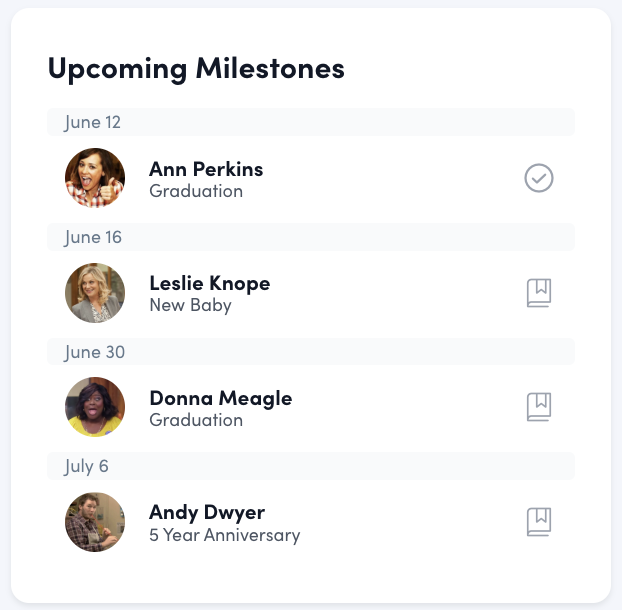Click the June 12 date header

pos(93,122)
